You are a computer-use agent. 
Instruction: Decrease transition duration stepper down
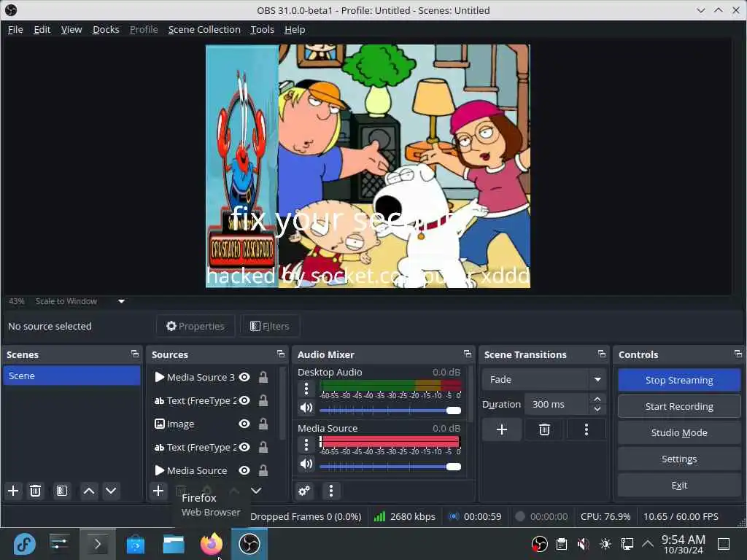tap(597, 410)
